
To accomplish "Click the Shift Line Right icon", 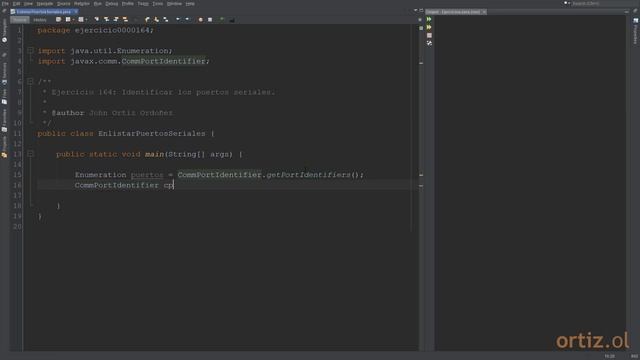I will [x=187, y=20].
